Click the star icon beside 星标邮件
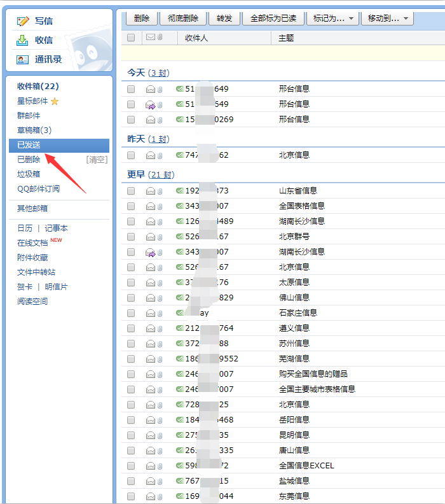Screen dimensions: 445x504 tap(55, 101)
